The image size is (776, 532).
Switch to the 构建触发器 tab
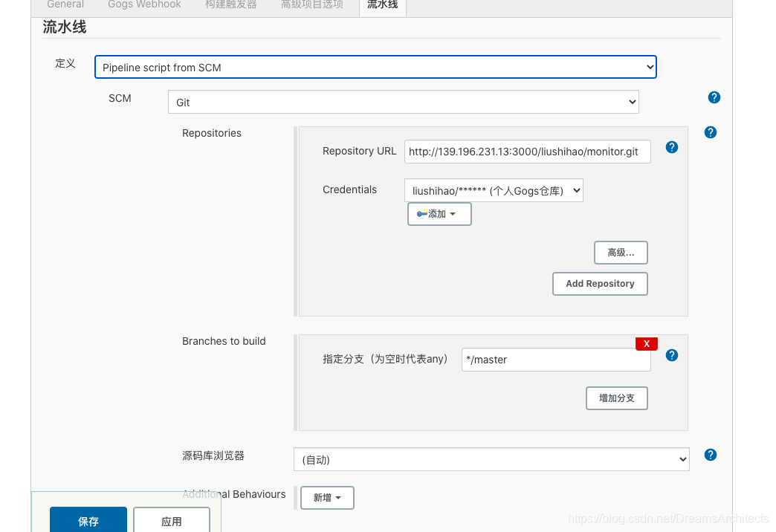(x=230, y=4)
